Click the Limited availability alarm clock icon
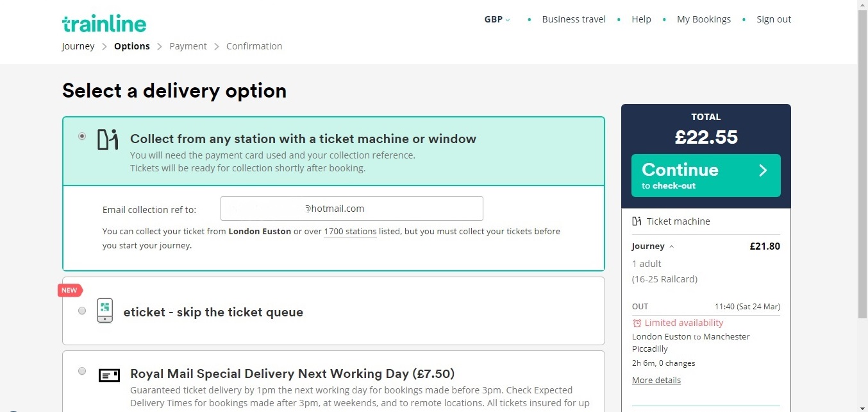868x412 pixels. pos(637,323)
